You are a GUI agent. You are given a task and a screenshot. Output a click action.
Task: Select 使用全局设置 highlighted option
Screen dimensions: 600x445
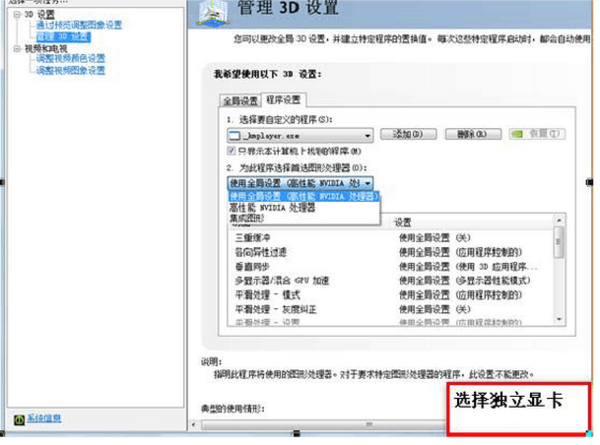click(303, 196)
